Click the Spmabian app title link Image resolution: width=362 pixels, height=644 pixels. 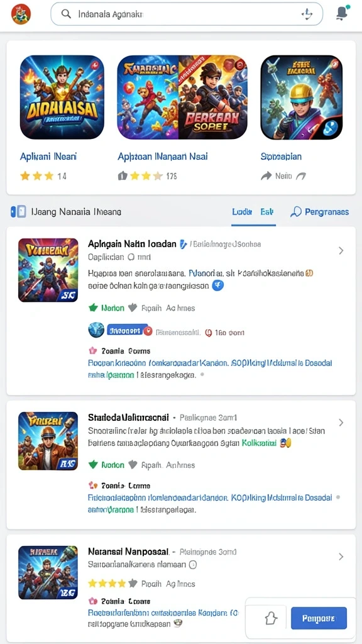click(281, 157)
